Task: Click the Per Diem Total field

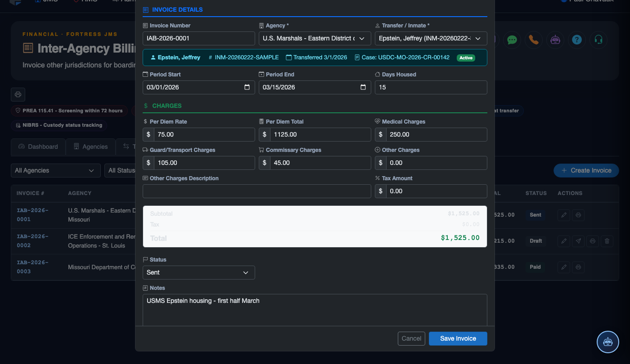Action: 320,134
